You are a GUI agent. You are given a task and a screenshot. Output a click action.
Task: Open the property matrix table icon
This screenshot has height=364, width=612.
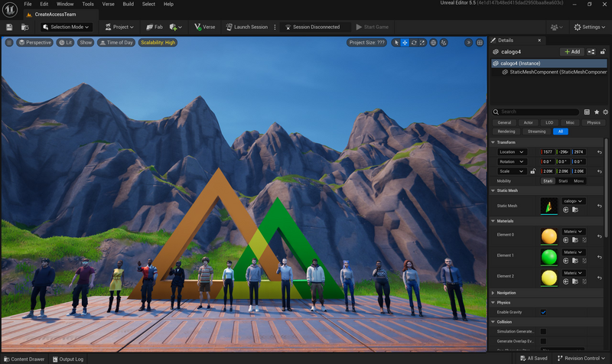pyautogui.click(x=587, y=112)
